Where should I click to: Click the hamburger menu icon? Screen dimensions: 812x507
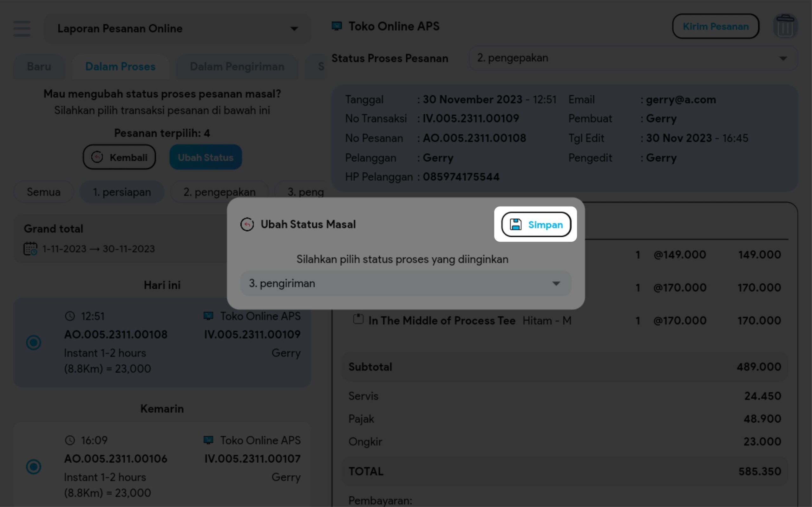(22, 29)
